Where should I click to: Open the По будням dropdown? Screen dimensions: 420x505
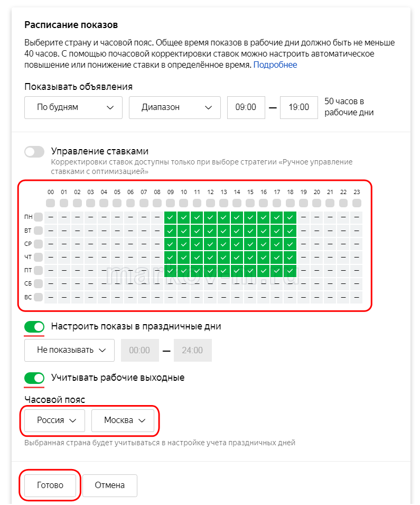coord(73,107)
